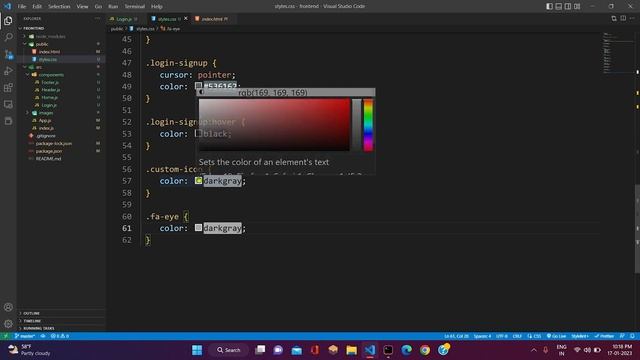Screen dimensions: 640x360
Task: Open the File menu
Action: pos(22,6)
